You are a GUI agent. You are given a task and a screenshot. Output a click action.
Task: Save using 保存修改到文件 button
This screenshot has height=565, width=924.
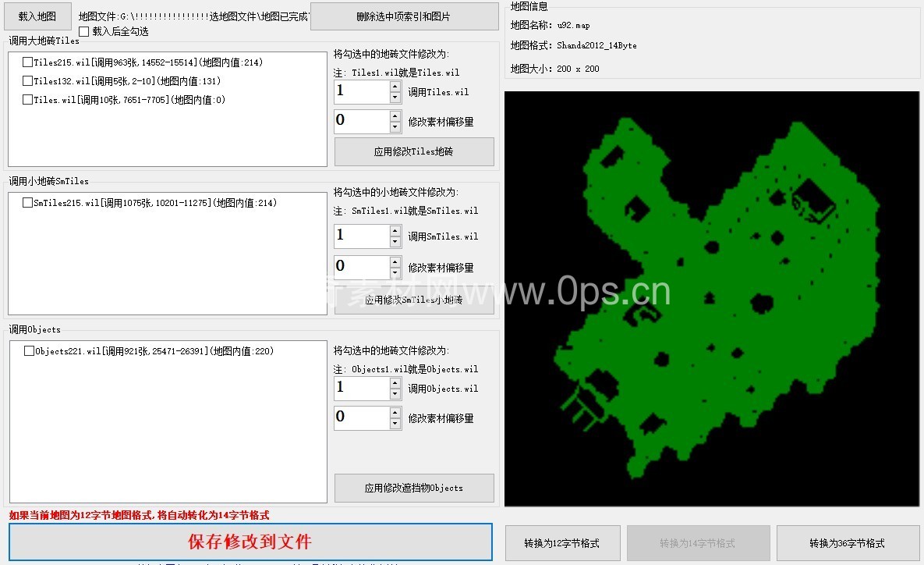tap(250, 542)
